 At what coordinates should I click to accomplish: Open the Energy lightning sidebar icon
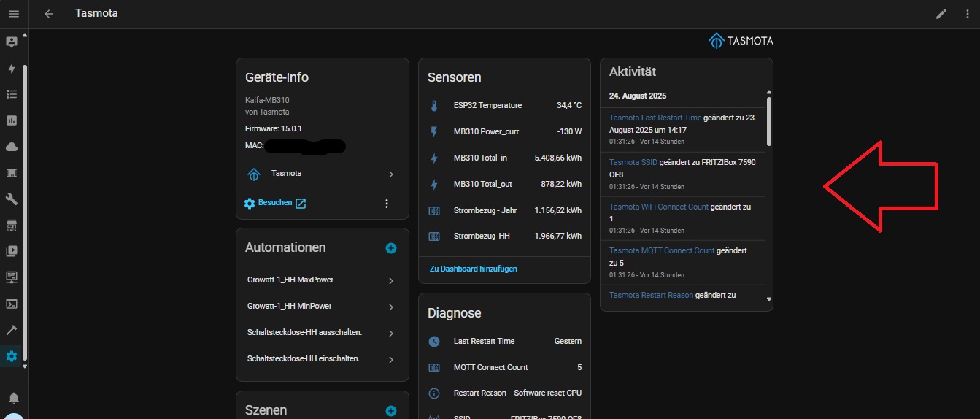(x=12, y=69)
